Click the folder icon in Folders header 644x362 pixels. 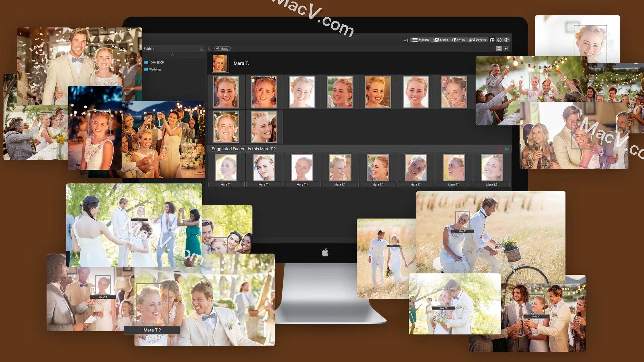pos(202,49)
